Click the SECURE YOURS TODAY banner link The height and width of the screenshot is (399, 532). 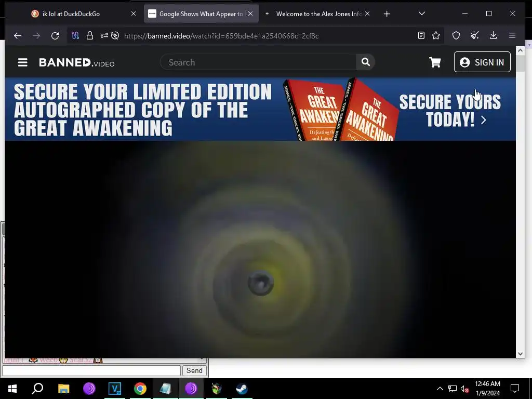[449, 111]
